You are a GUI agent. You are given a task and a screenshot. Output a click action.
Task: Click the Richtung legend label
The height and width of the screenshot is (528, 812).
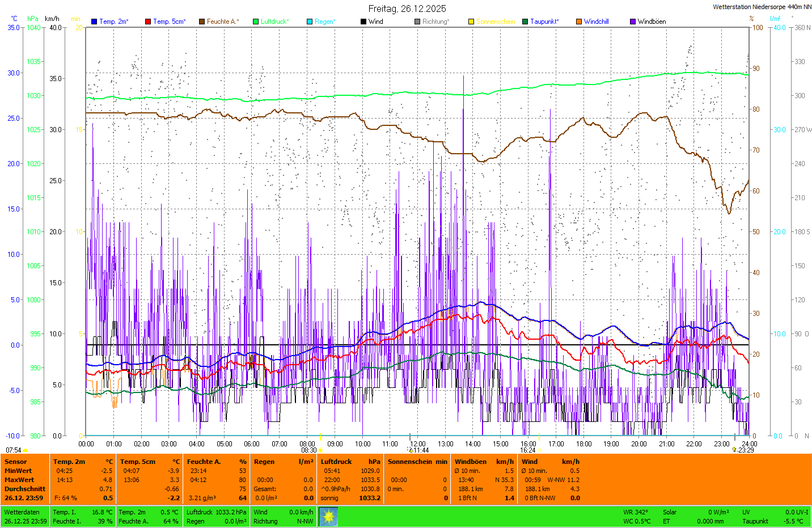(x=435, y=22)
